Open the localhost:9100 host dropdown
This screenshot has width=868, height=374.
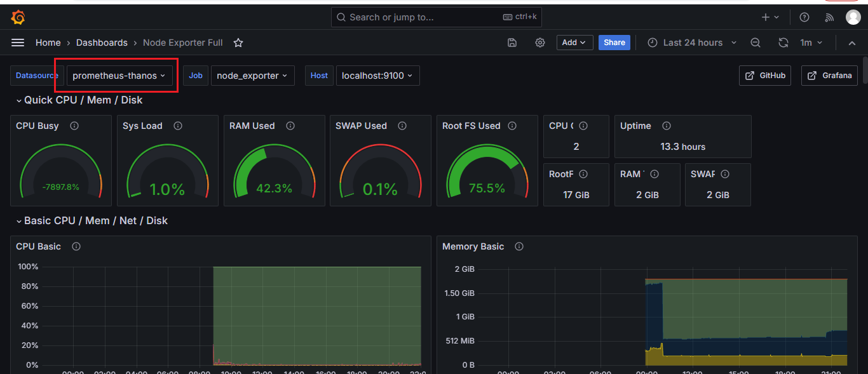[377, 76]
